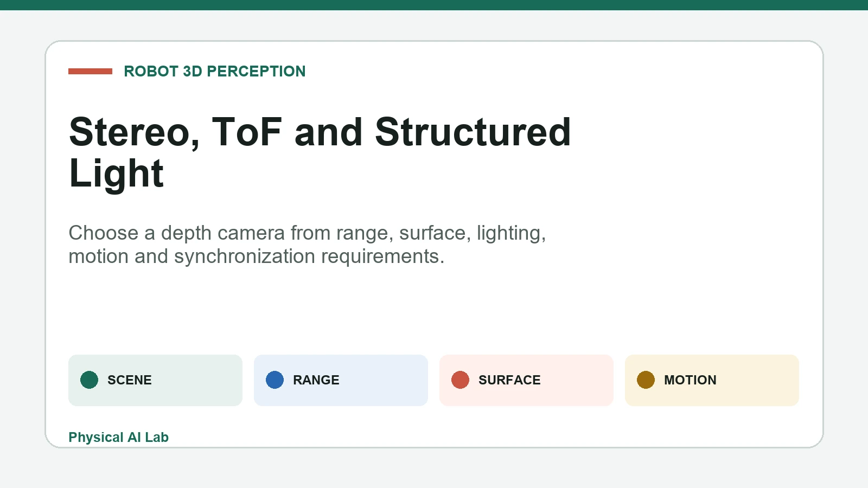
Task: Click the subtitle line about synchronization requirements
Action: [257, 256]
